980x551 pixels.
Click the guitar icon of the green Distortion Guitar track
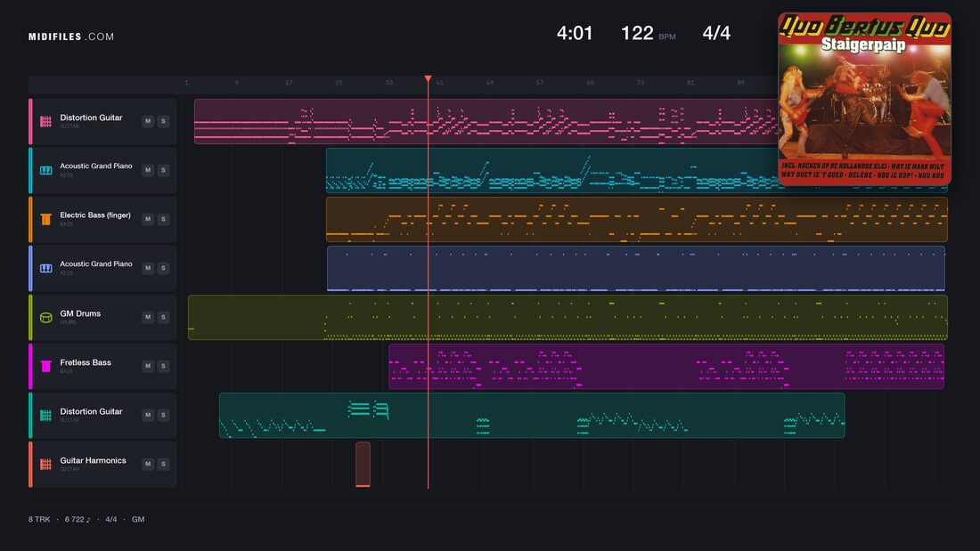(45, 415)
